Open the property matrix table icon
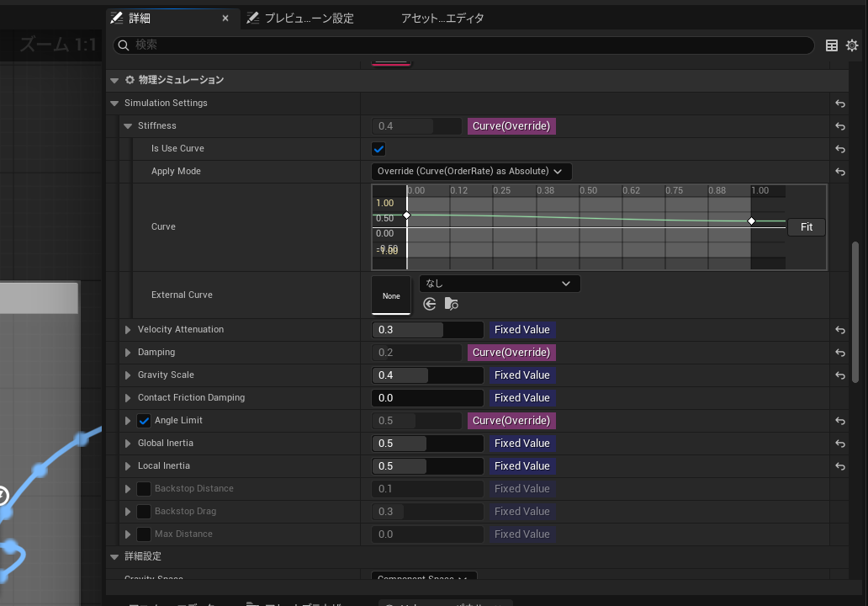The image size is (868, 606). click(831, 45)
